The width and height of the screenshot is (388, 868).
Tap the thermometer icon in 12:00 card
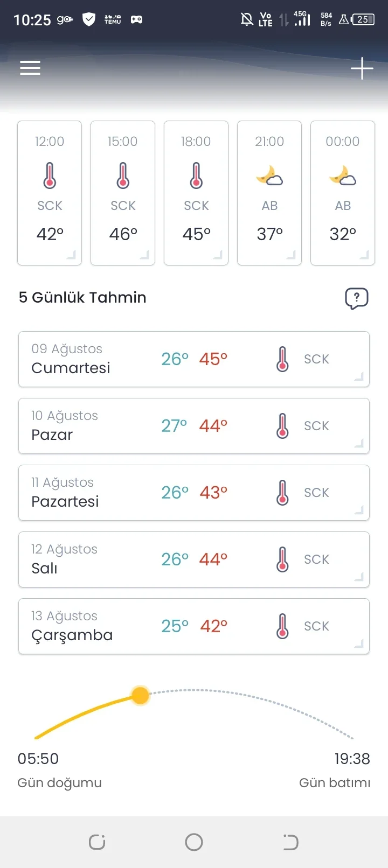pos(50,176)
